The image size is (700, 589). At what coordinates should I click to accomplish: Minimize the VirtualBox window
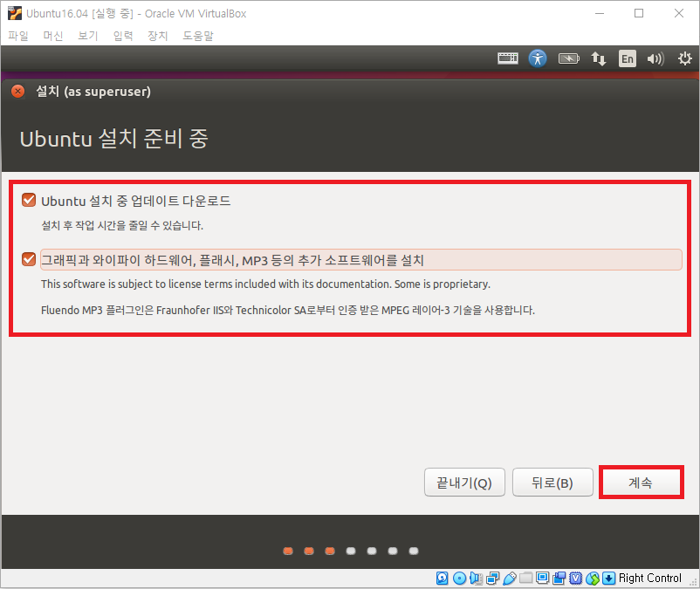(x=600, y=13)
